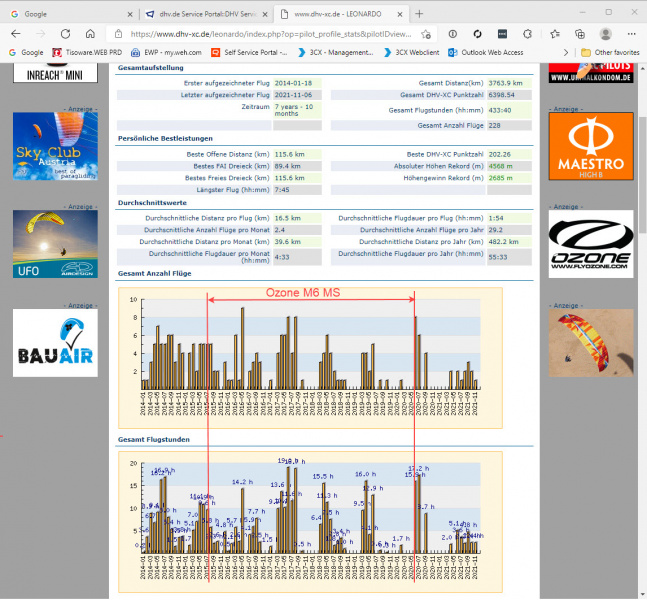Image resolution: width=647 pixels, height=600 pixels.
Task: Click the BauAir advertisement
Action: point(55,343)
